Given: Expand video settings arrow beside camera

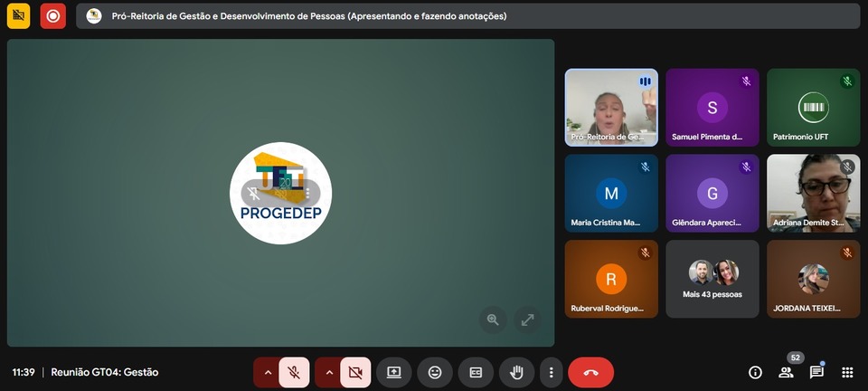Looking at the screenshot, I should click(x=328, y=372).
